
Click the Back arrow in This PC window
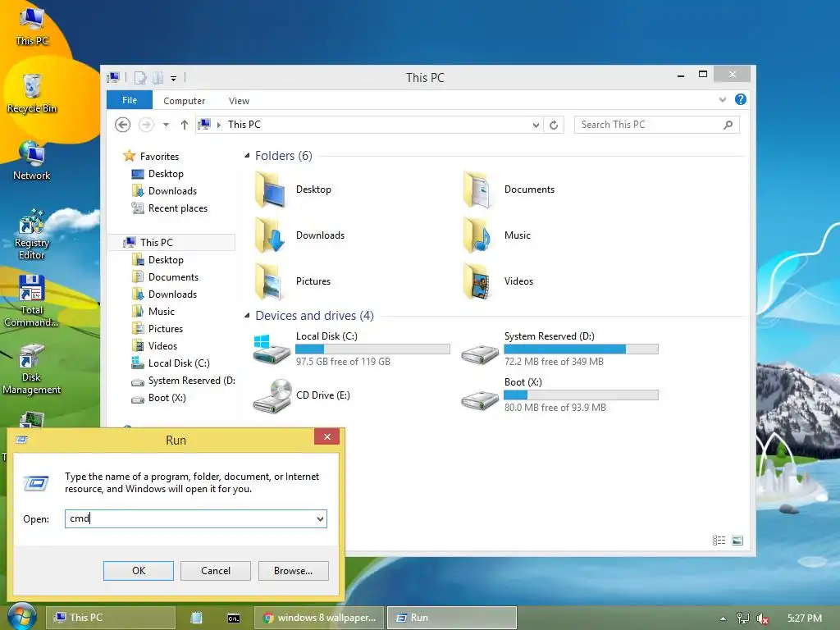(x=123, y=125)
